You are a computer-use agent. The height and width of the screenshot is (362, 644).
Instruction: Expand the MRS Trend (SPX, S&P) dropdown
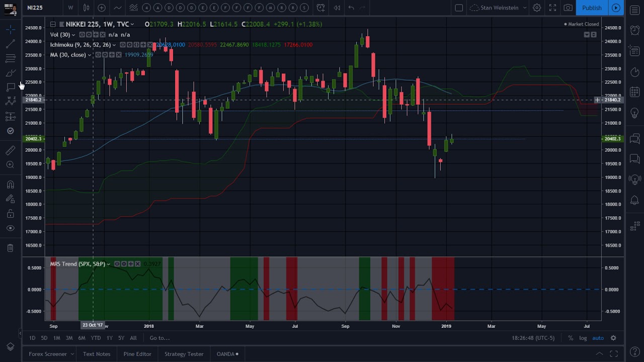click(x=108, y=264)
